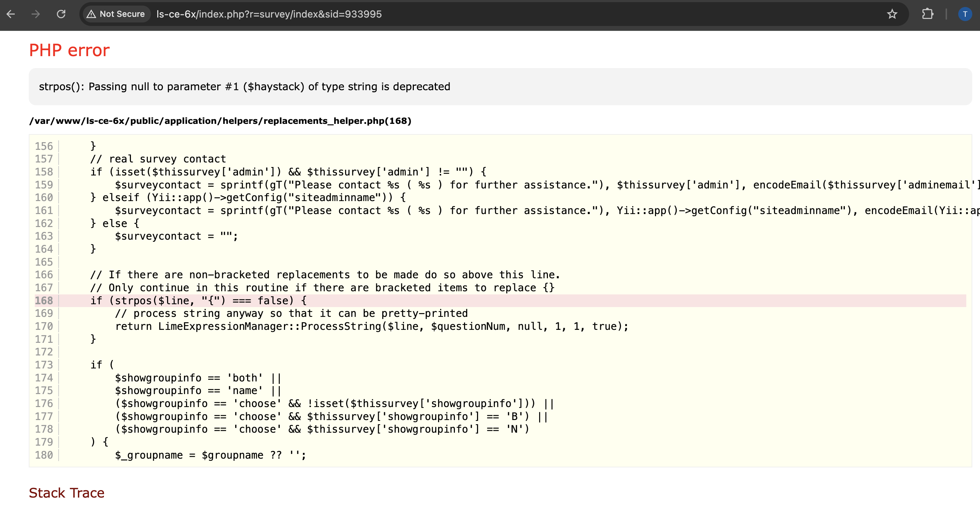Open the extensions puzzle icon
980x506 pixels.
(927, 14)
